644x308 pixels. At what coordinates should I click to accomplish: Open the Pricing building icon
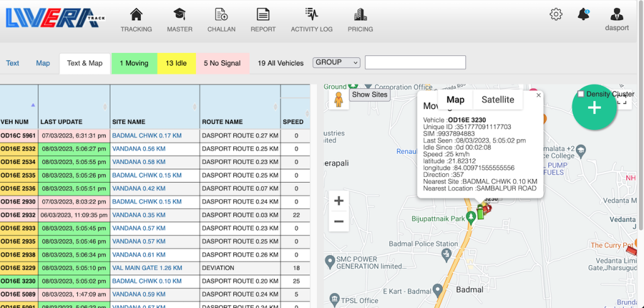(x=360, y=14)
